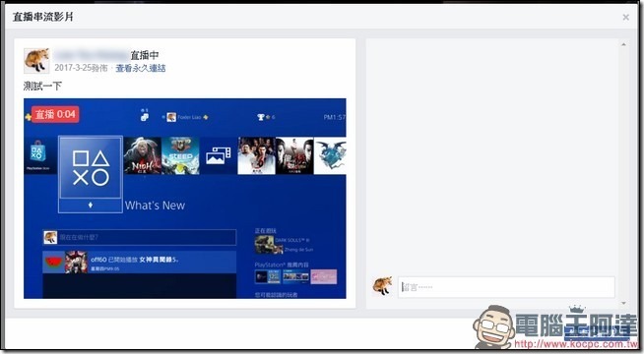Select the What's New PlayStation symbols tile
The height and width of the screenshot is (354, 644).
coord(91,167)
